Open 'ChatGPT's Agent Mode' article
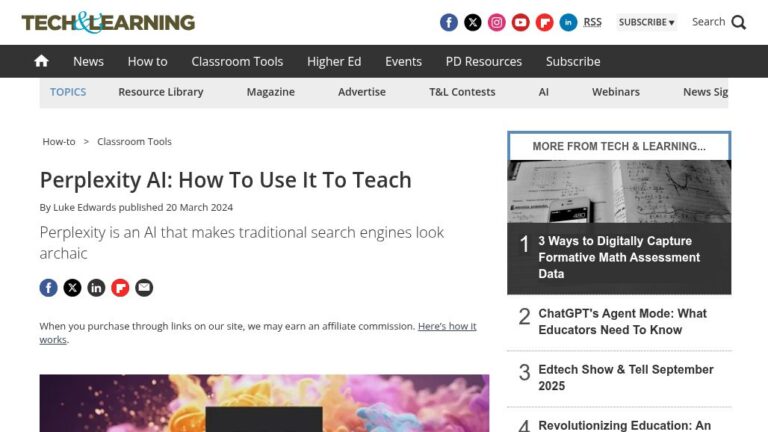 click(x=622, y=322)
